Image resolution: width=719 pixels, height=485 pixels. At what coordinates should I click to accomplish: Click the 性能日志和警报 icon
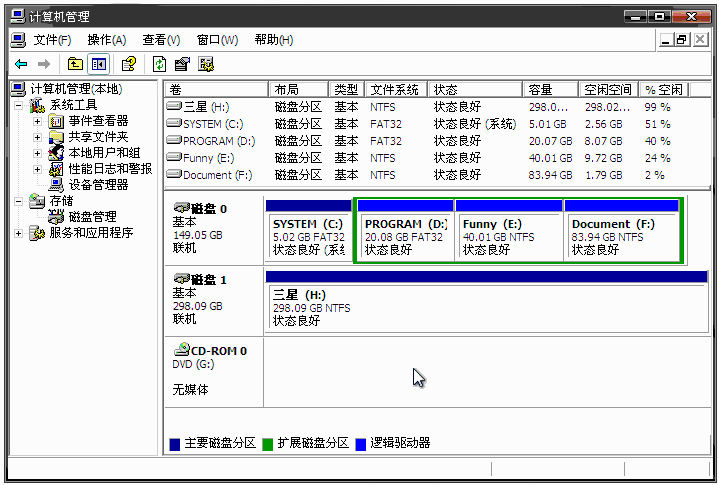tap(56, 169)
